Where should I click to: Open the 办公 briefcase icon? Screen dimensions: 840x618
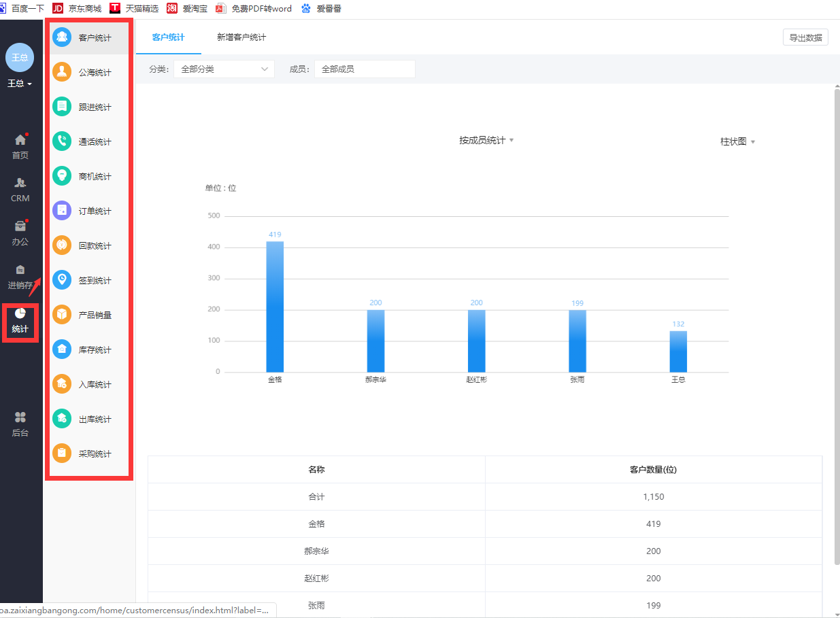[x=20, y=226]
